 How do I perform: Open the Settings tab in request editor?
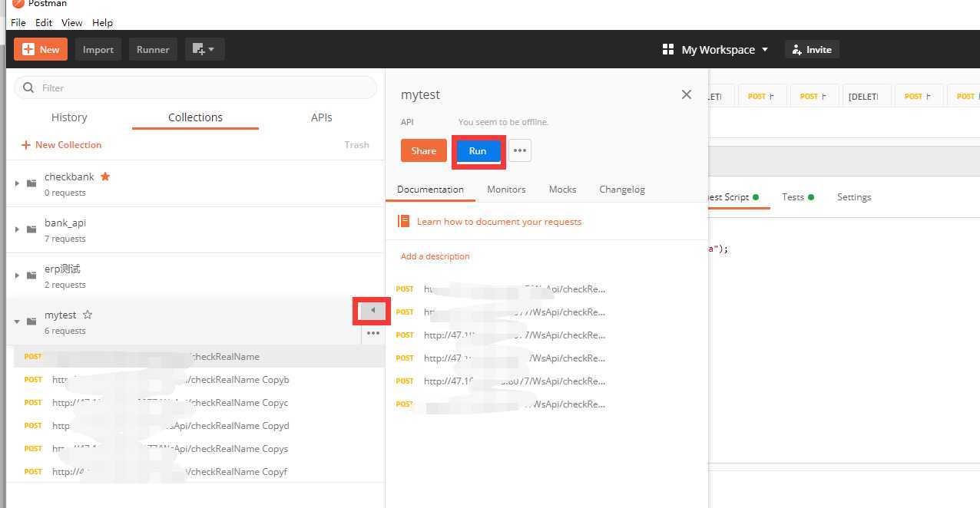tap(854, 197)
